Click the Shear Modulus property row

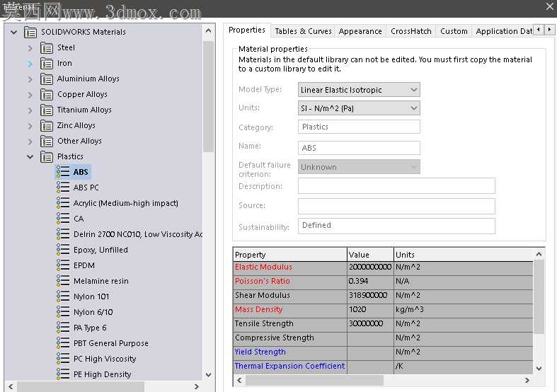coord(383,296)
